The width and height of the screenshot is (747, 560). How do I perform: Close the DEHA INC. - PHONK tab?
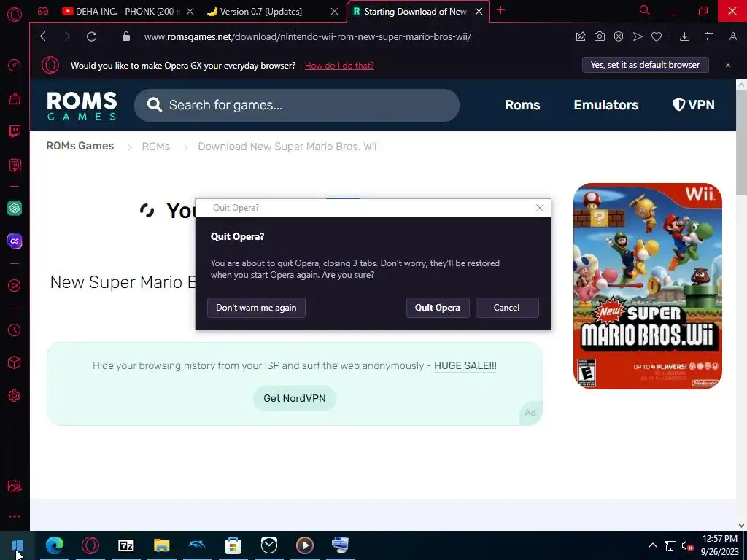click(x=190, y=12)
